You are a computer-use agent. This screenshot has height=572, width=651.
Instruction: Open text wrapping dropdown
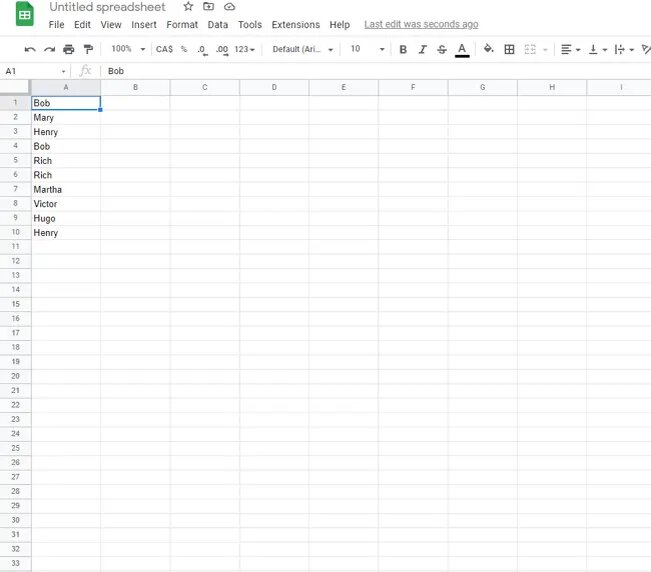tap(624, 49)
